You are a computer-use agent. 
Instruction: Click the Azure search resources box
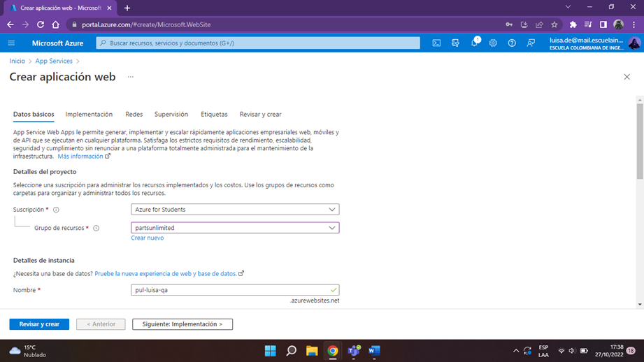point(258,43)
